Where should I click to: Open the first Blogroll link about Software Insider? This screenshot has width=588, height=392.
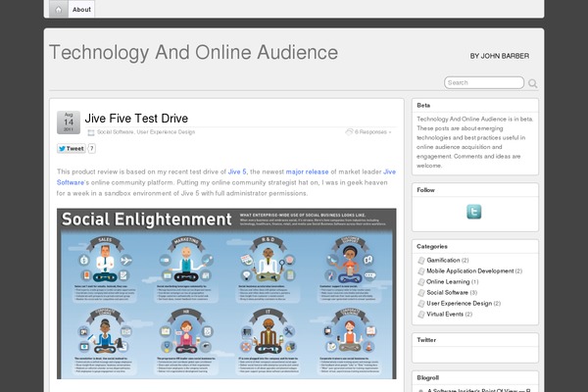[x=479, y=390]
